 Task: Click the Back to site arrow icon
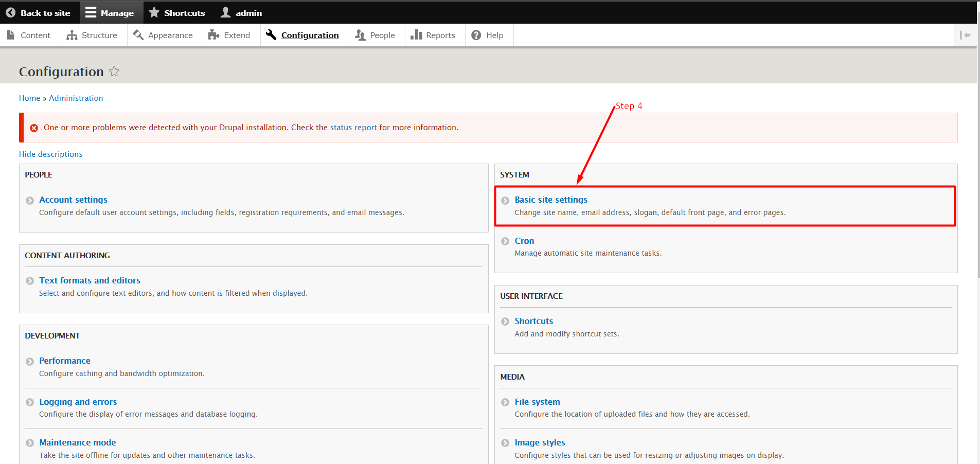[10, 13]
